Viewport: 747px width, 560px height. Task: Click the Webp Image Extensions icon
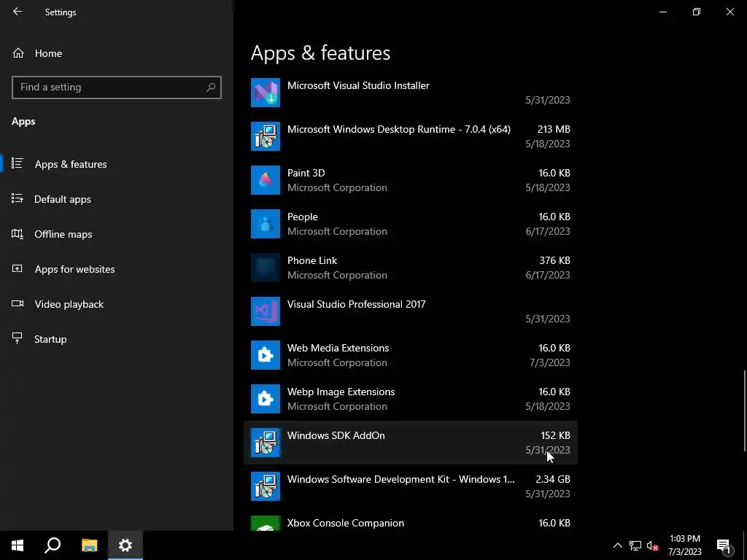click(266, 399)
